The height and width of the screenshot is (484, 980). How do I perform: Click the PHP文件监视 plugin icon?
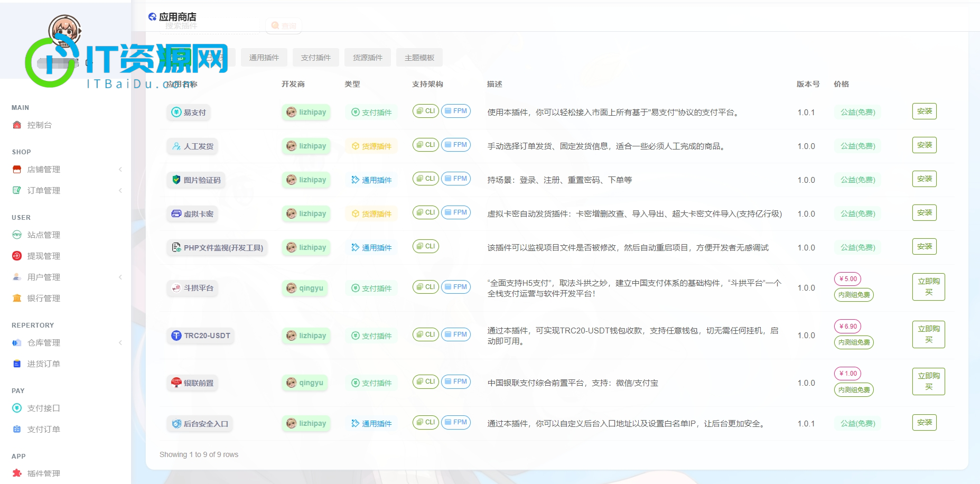pos(176,247)
